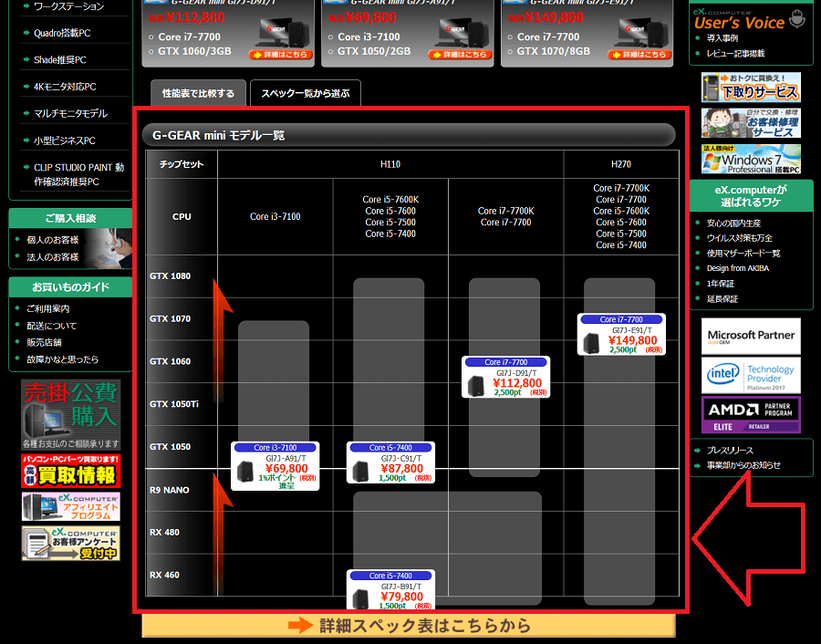Screen dimensions: 821x644
Task: Click the GTX 1070 row label
Action: (x=170, y=318)
